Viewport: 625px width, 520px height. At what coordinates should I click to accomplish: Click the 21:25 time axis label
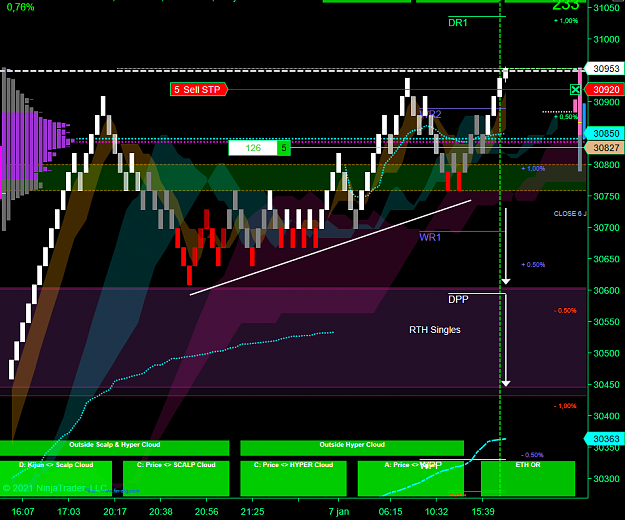[252, 512]
